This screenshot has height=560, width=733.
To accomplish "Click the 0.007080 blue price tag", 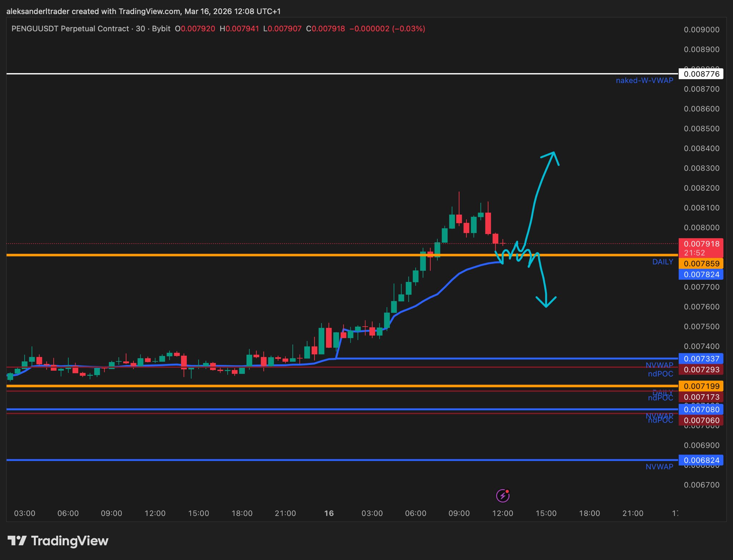I will (x=701, y=409).
